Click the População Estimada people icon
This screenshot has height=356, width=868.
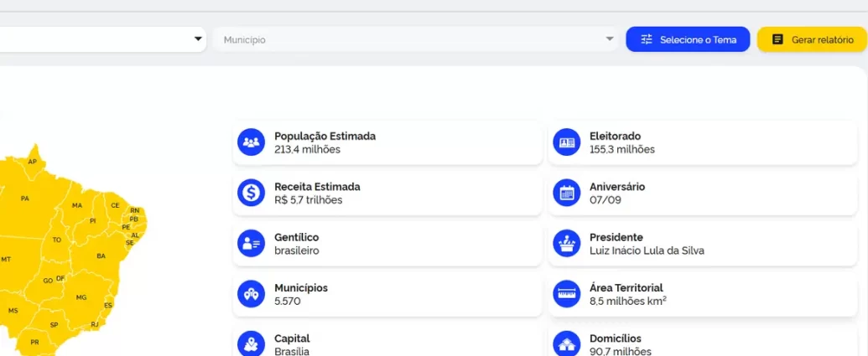point(251,142)
